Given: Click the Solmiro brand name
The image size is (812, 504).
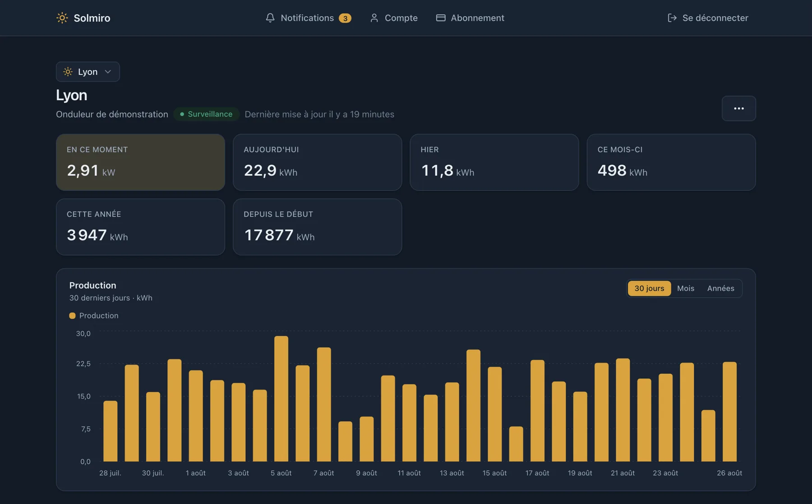Looking at the screenshot, I should point(92,18).
